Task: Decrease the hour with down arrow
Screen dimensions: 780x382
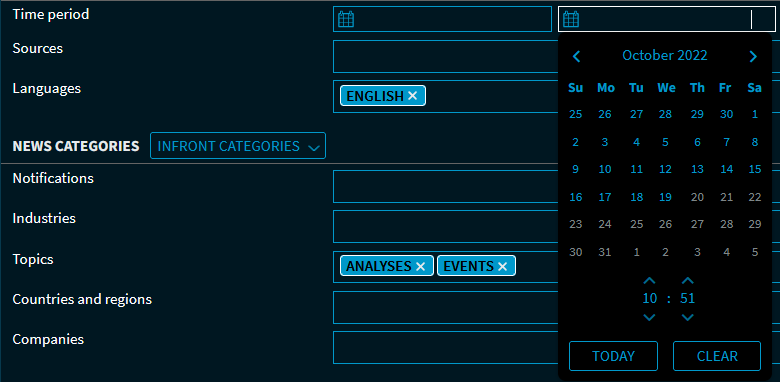Action: tap(650, 317)
